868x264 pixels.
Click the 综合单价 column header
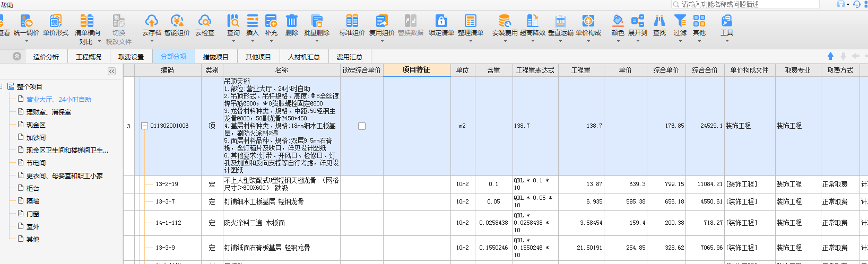tap(666, 70)
